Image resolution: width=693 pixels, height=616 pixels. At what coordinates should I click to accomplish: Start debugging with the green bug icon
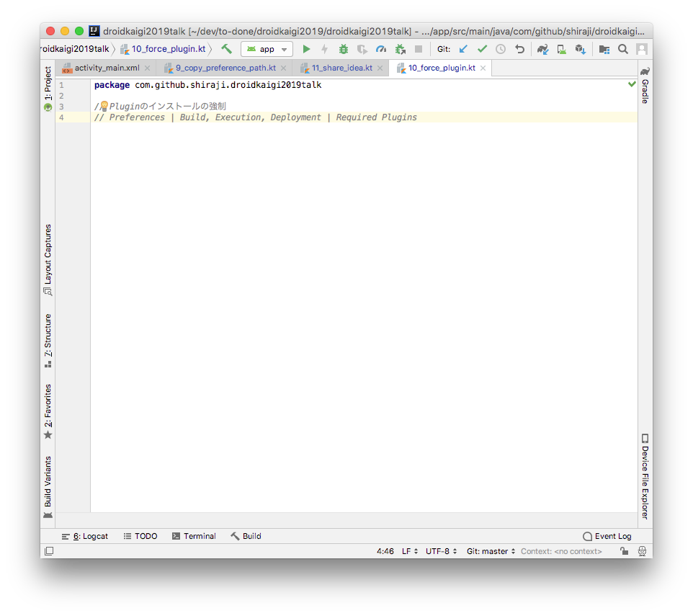[344, 49]
